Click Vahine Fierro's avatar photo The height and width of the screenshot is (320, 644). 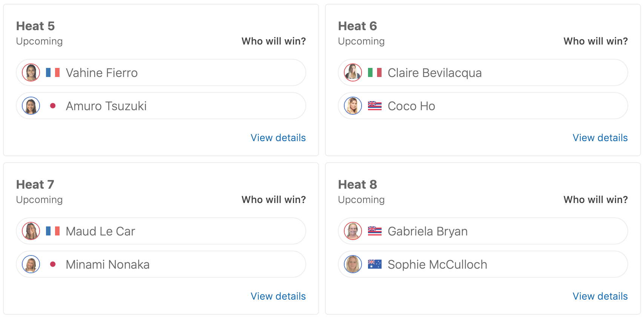click(x=31, y=72)
